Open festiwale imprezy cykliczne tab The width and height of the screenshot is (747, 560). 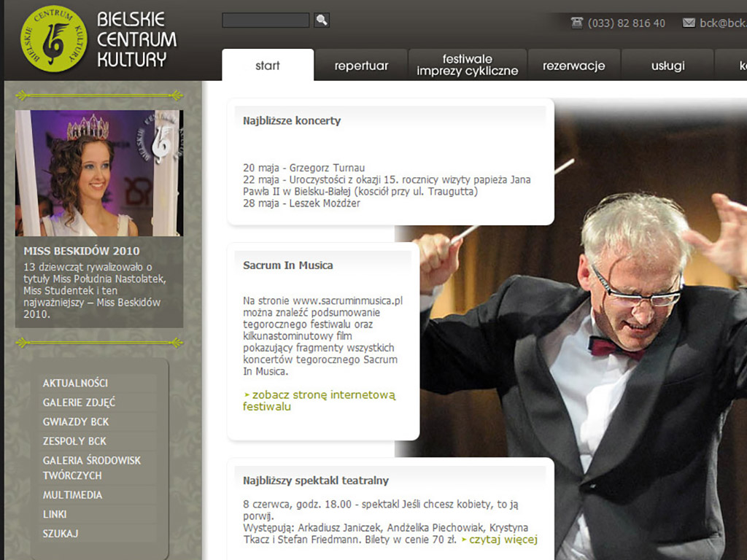pos(467,65)
